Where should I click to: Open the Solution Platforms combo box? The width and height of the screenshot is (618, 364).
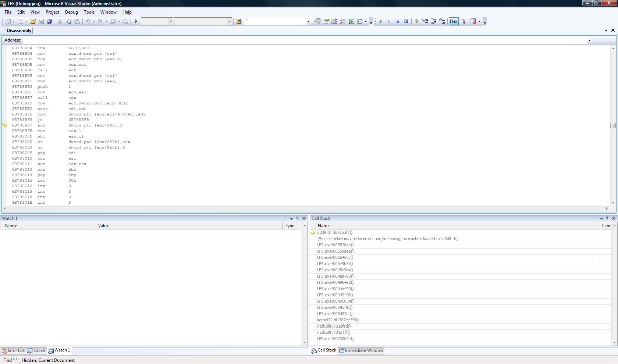203,21
